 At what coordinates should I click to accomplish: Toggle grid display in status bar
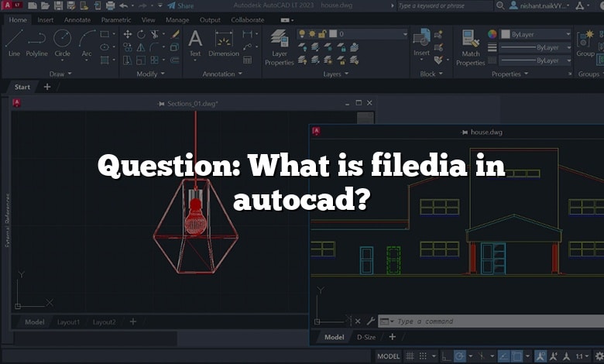point(410,356)
